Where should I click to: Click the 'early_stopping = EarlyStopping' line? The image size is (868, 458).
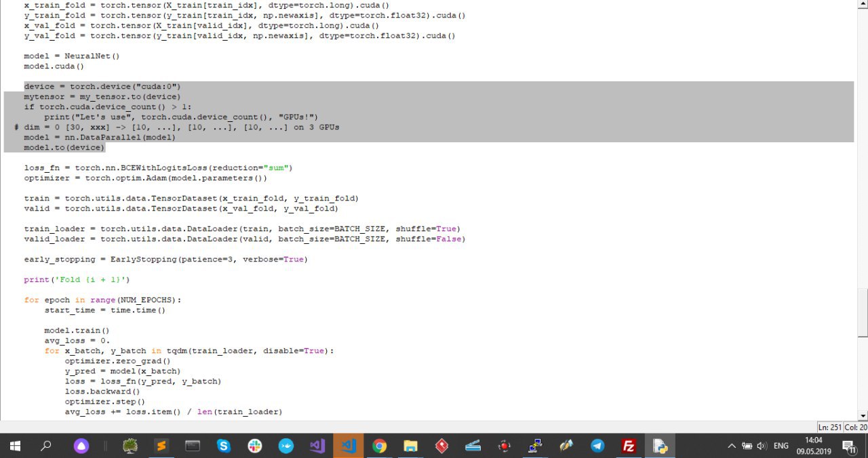click(166, 259)
